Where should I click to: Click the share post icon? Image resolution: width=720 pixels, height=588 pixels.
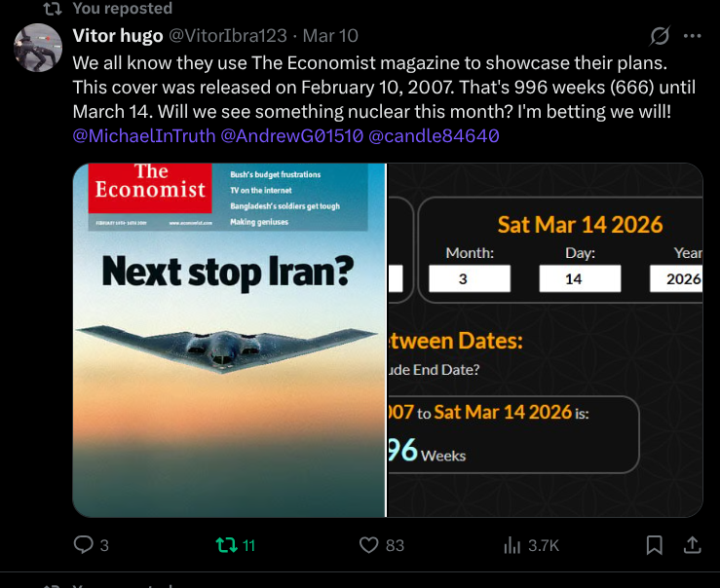[x=691, y=545]
